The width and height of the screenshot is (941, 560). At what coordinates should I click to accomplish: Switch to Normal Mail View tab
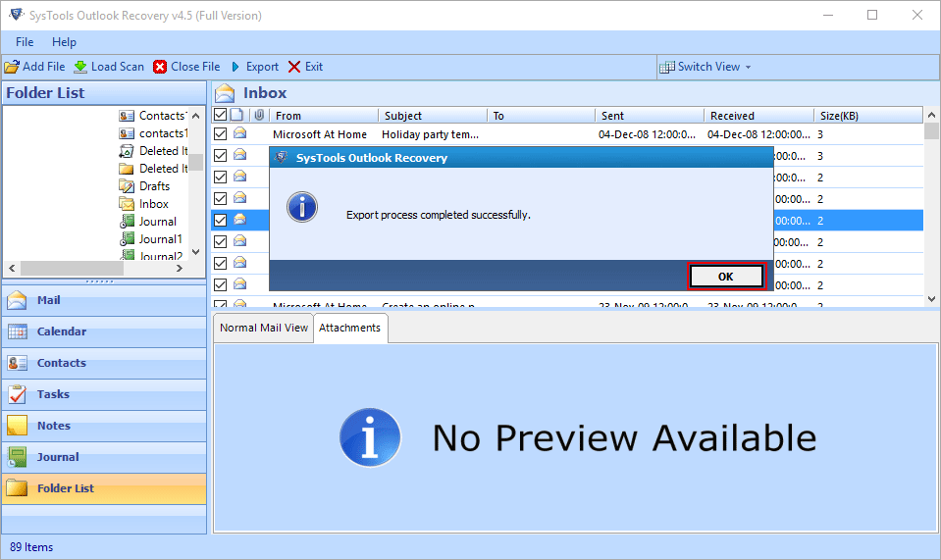click(263, 328)
